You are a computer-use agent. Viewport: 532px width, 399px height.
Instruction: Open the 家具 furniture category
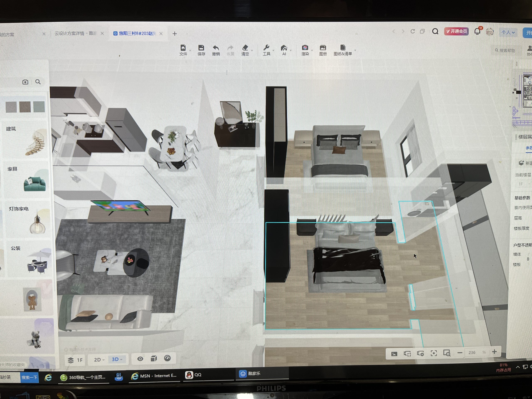[12, 169]
